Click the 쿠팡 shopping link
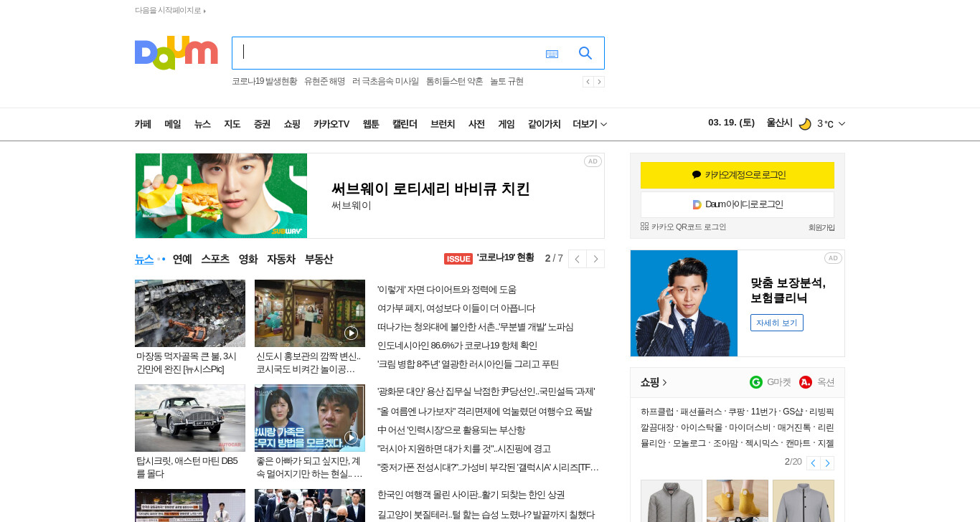The image size is (980, 522). [736, 412]
